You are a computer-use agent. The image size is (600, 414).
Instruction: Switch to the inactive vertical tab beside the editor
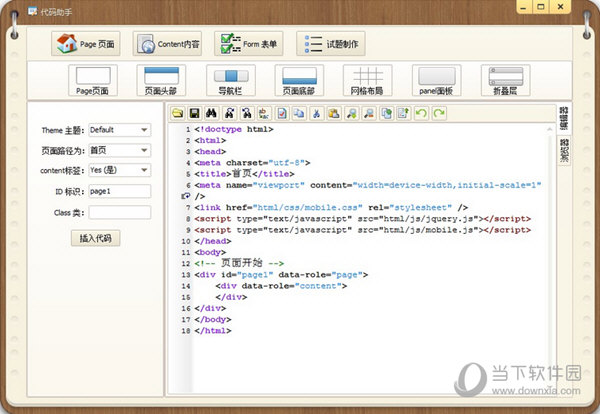point(564,150)
